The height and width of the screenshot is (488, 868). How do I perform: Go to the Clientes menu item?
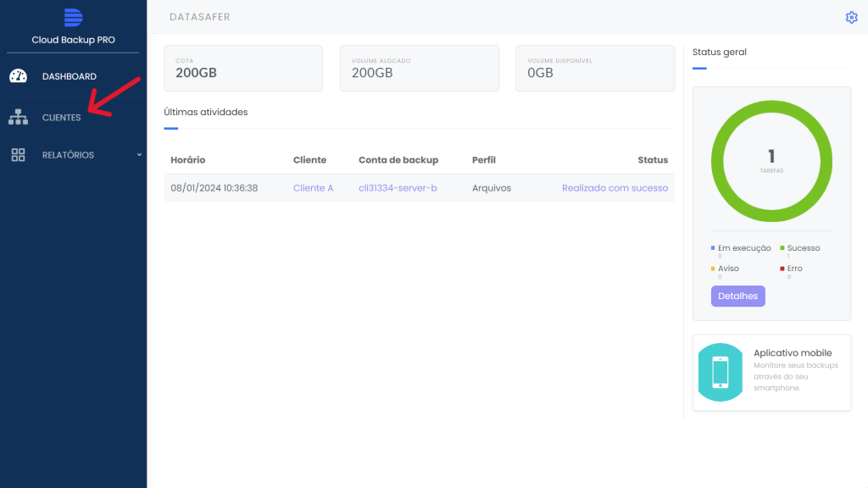coord(61,118)
